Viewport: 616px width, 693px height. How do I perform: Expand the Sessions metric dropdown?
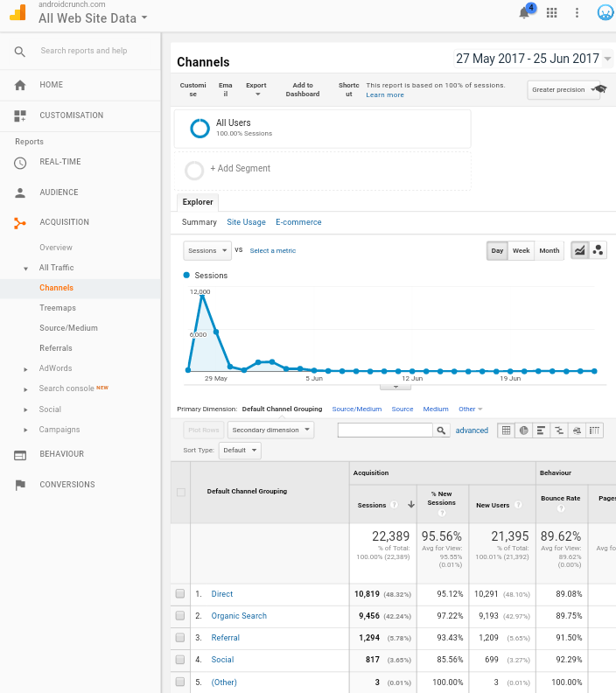207,250
